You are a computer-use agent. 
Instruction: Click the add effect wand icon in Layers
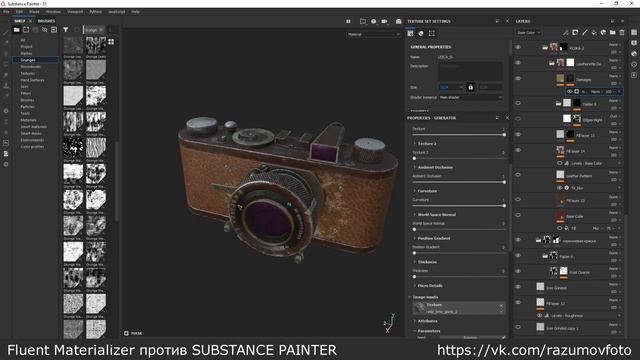pyautogui.click(x=565, y=33)
